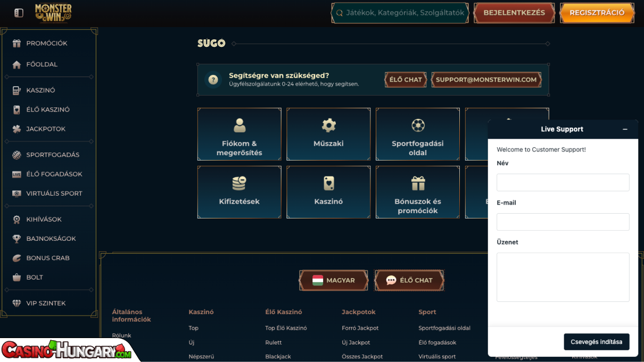Image resolution: width=644 pixels, height=362 pixels.
Task: Click support@monsterwin.com email button
Action: (486, 80)
